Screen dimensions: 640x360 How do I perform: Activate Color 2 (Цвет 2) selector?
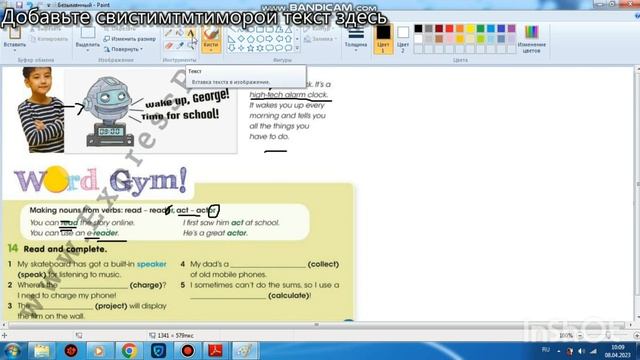403,39
